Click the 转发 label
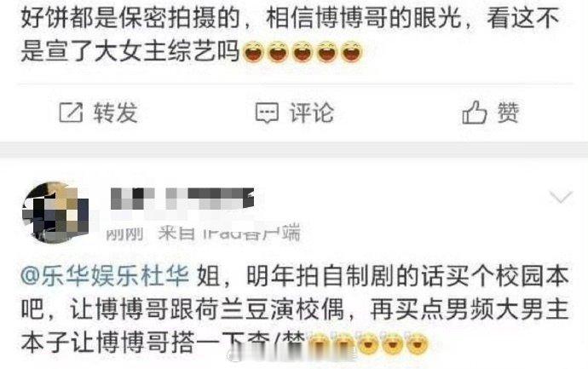The image size is (588, 369). click(x=116, y=112)
